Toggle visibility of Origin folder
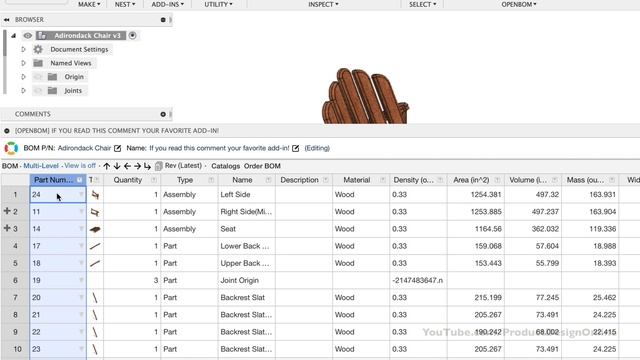This screenshot has height=360, width=640. pos(38,77)
